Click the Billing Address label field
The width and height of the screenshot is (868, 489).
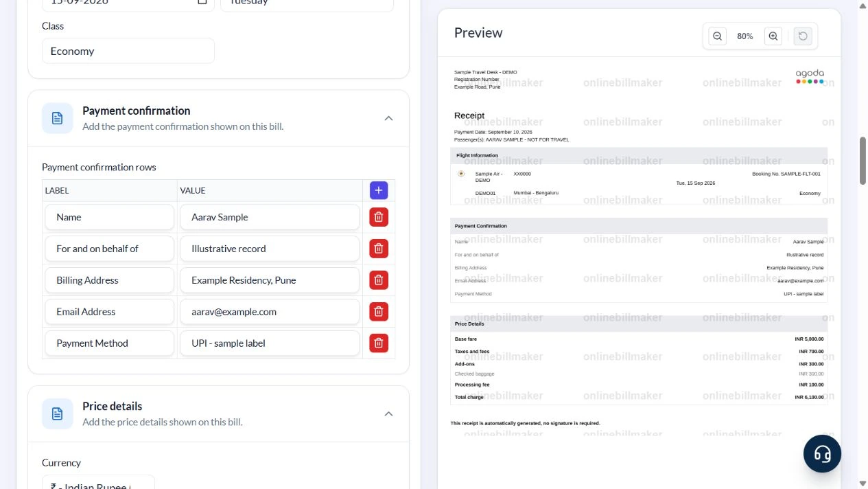[x=110, y=280]
